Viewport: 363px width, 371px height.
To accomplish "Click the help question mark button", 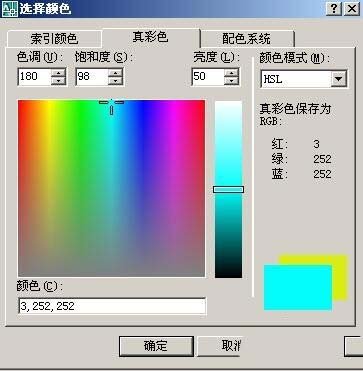I will coord(334,9).
